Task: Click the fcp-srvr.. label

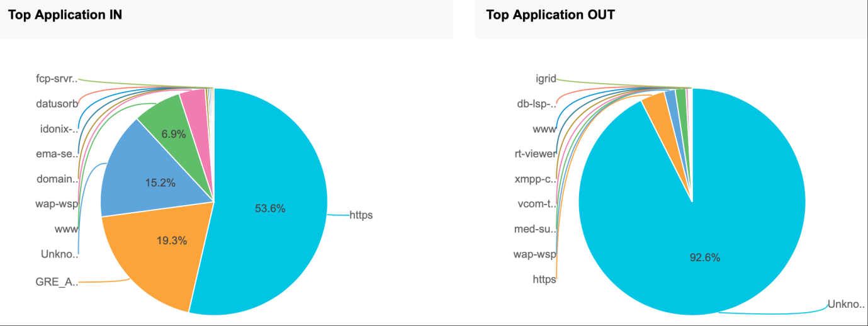Action: 57,79
